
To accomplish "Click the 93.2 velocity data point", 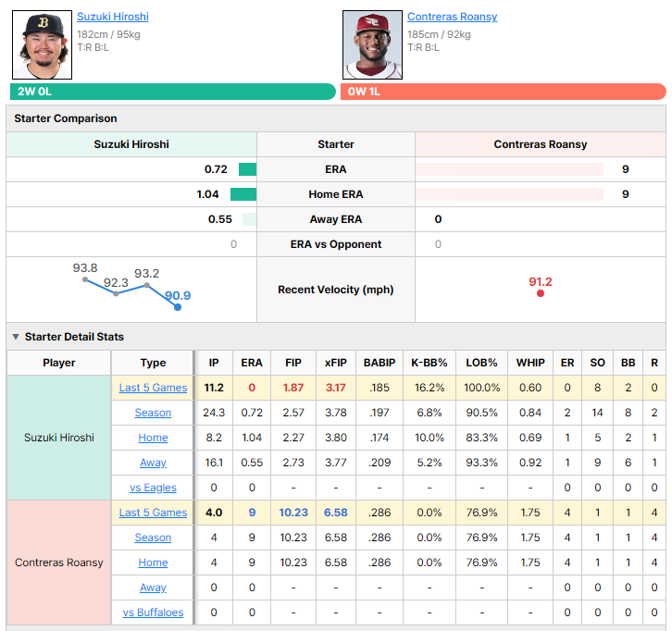I will click(x=146, y=285).
